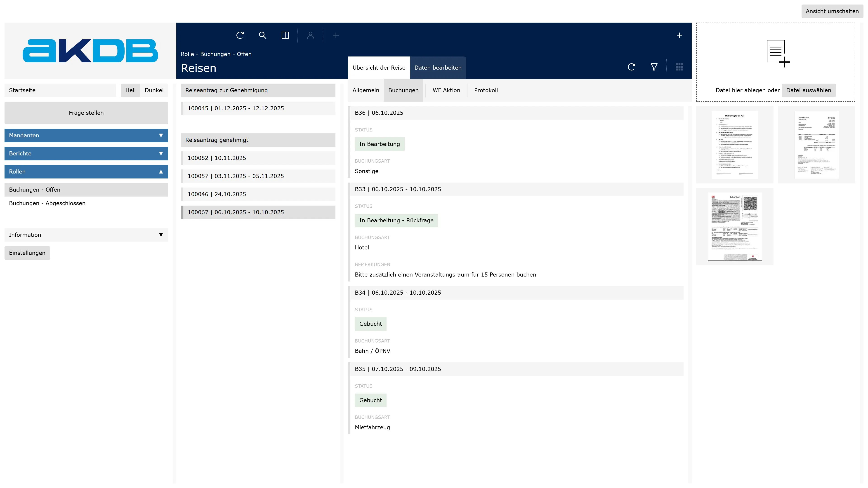Click the refresh icon in top toolbar
This screenshot has width=868, height=488.
pyautogui.click(x=240, y=35)
